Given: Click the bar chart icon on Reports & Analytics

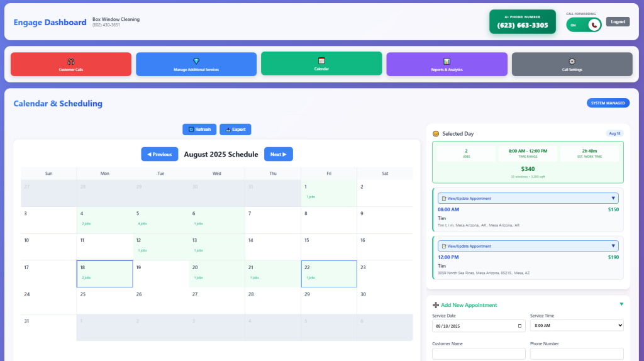Looking at the screenshot, I should coord(447,61).
